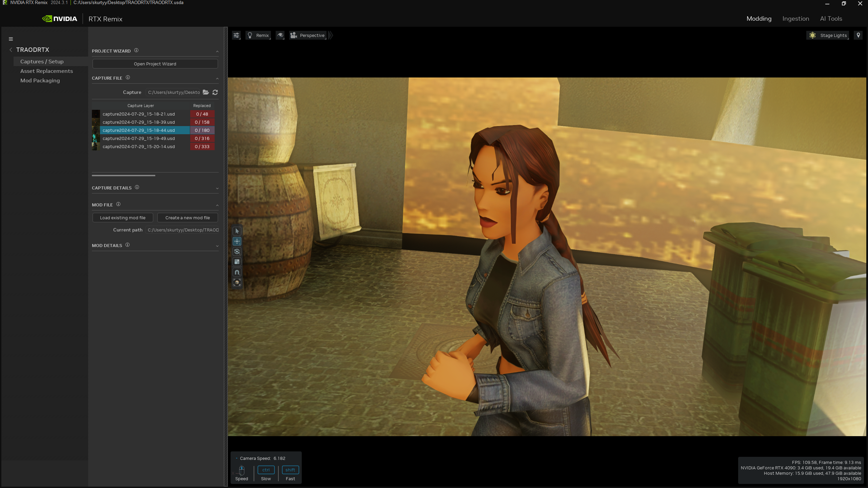Expand the Mod Details section
The height and width of the screenshot is (488, 868).
tap(217, 246)
